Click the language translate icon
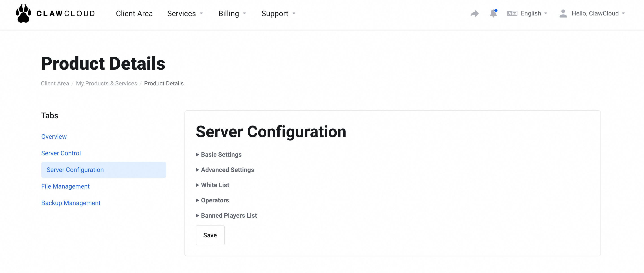 (512, 13)
